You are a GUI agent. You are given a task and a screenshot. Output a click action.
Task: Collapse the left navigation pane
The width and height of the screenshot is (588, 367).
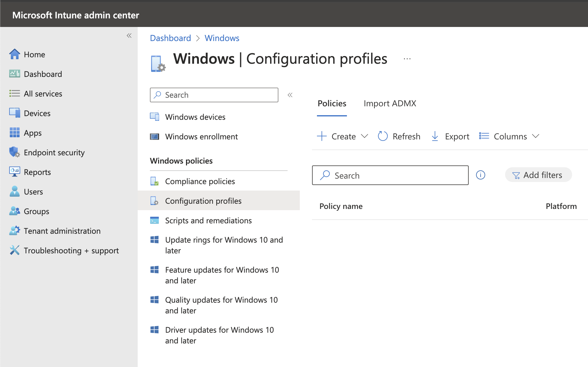(x=129, y=36)
